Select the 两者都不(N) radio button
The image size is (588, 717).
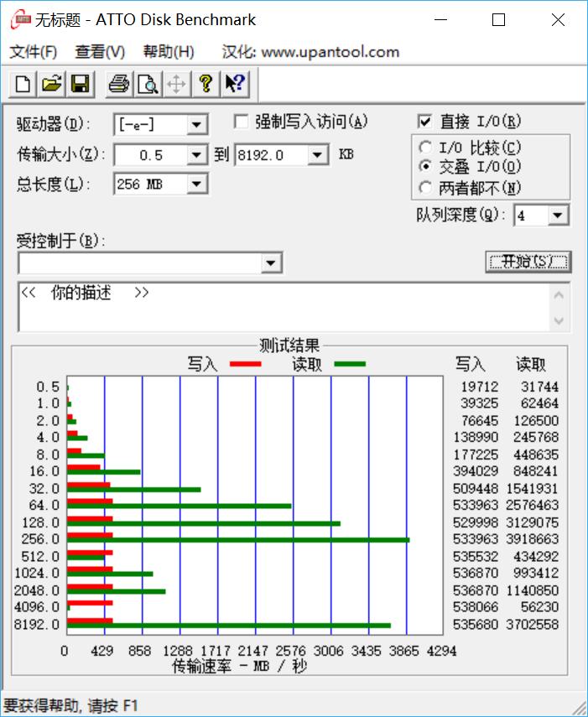[x=425, y=188]
